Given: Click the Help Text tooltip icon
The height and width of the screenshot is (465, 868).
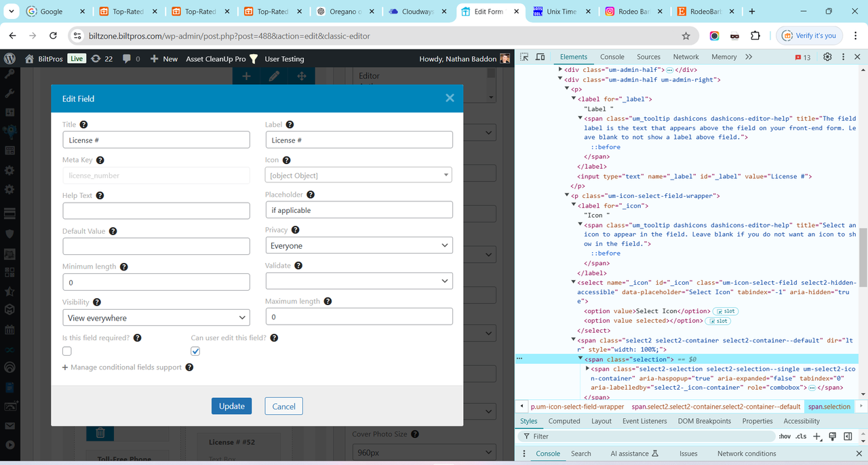Looking at the screenshot, I should click(x=100, y=196).
